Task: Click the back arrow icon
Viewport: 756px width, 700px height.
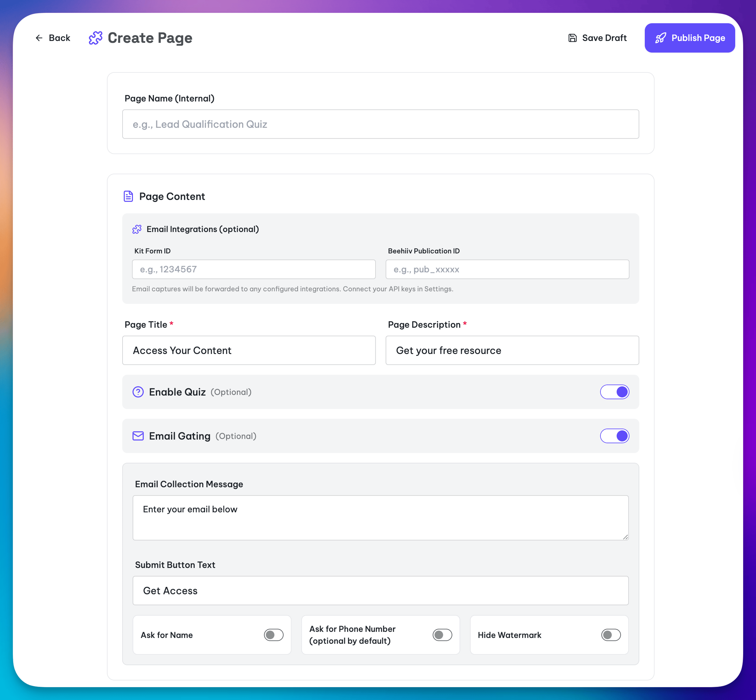Action: (x=39, y=38)
